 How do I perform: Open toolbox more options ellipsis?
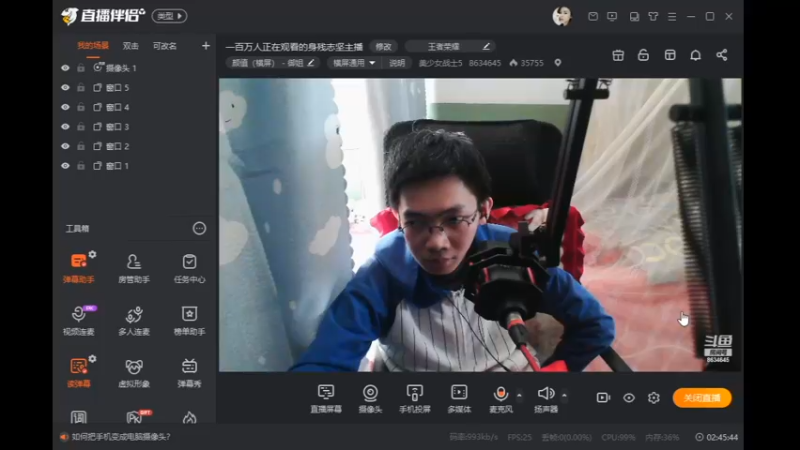(x=199, y=228)
